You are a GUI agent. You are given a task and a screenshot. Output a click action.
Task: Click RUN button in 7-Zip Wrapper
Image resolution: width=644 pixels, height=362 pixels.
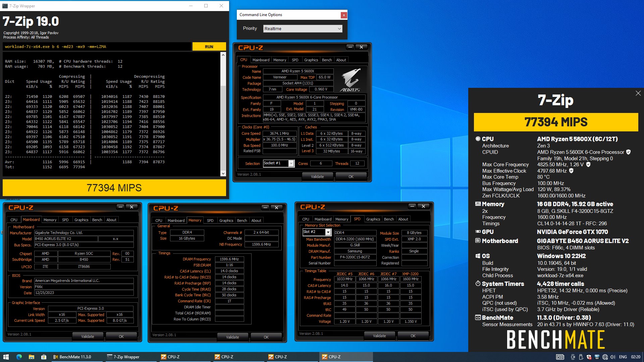[209, 47]
